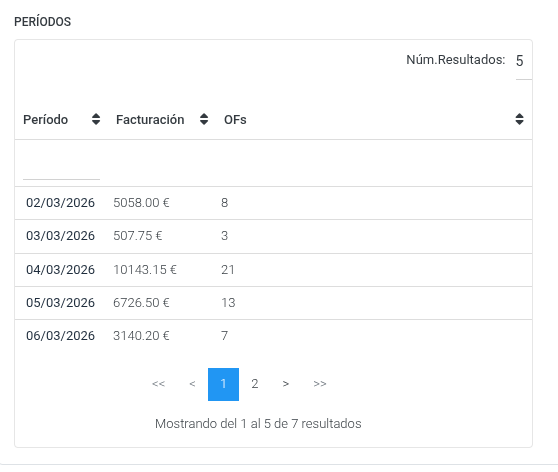
Task: Go to next page with > button
Action: 286,384
